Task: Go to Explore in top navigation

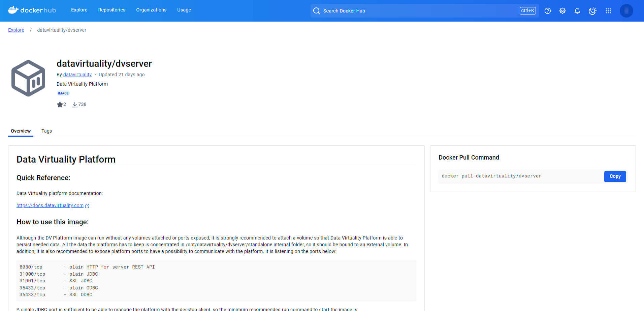Action: pyautogui.click(x=79, y=10)
